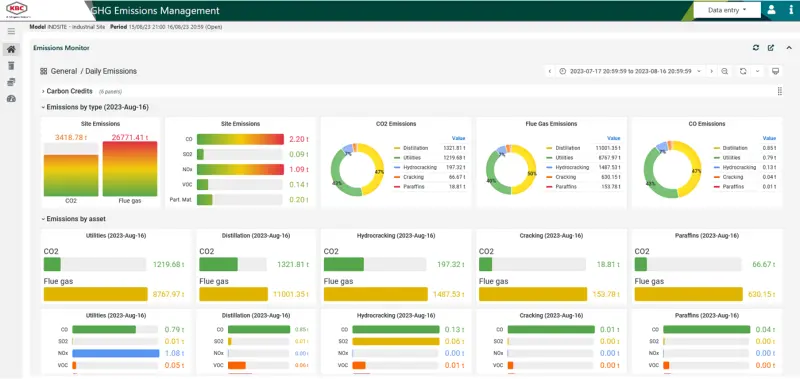
Task: Click the CO2 Emissions donut chart
Action: [x=357, y=169]
